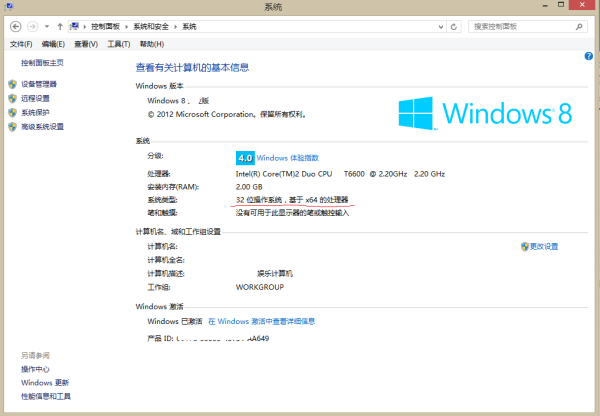Click WORKGROUP workgroup value
The image size is (600, 416).
[x=260, y=287]
